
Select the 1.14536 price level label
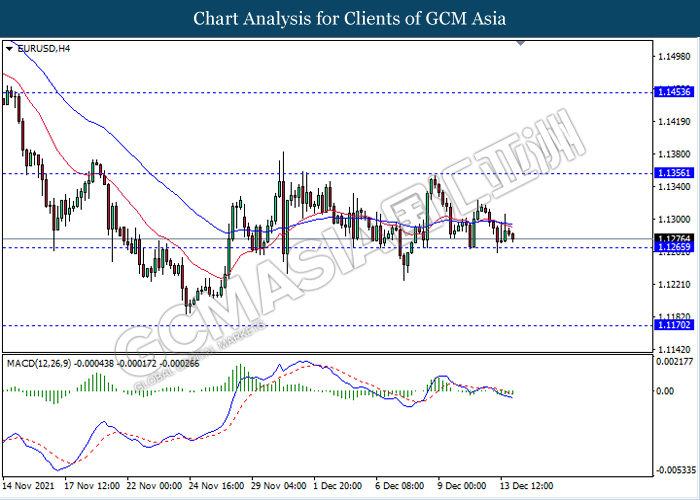(674, 92)
